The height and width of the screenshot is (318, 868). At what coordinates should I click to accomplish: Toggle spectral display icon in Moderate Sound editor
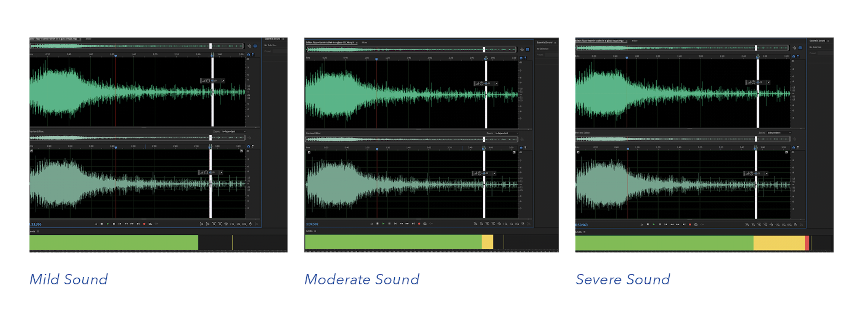[527, 50]
